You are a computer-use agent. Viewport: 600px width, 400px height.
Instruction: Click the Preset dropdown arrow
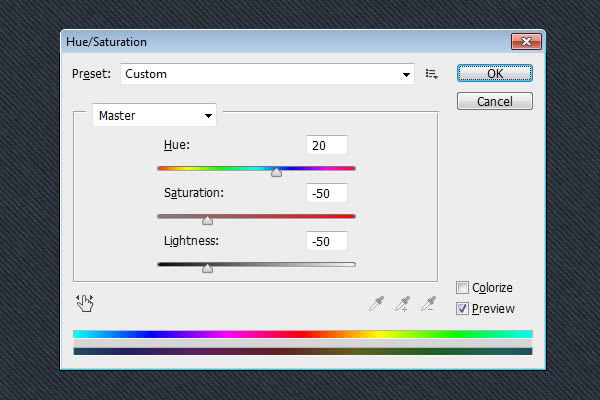click(406, 74)
